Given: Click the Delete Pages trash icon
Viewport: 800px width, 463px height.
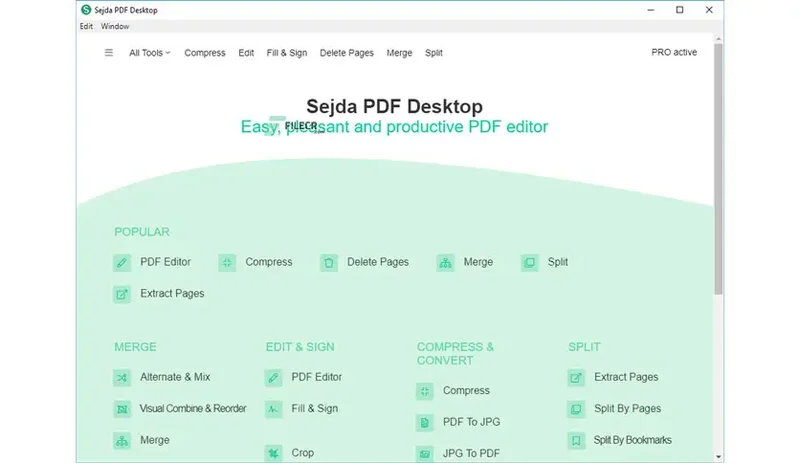Looking at the screenshot, I should 329,262.
